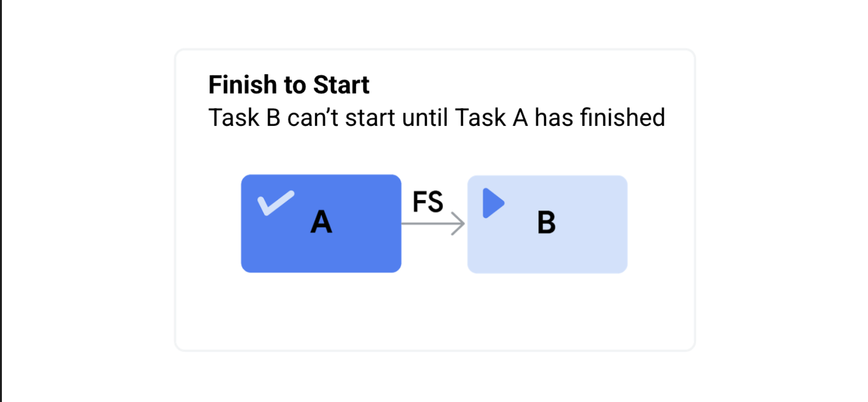The width and height of the screenshot is (868, 402).
Task: Click the dark vertical strip at the window's left edge
Action: click(1, 201)
